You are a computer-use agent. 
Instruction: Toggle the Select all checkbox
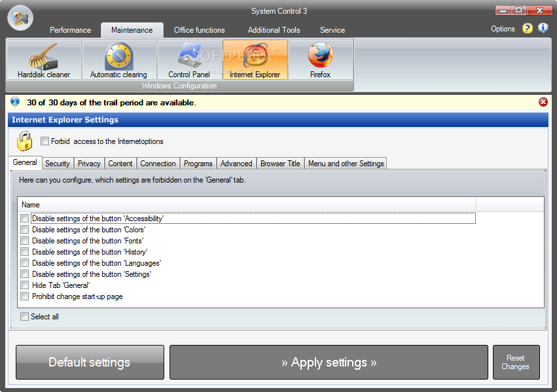(24, 316)
